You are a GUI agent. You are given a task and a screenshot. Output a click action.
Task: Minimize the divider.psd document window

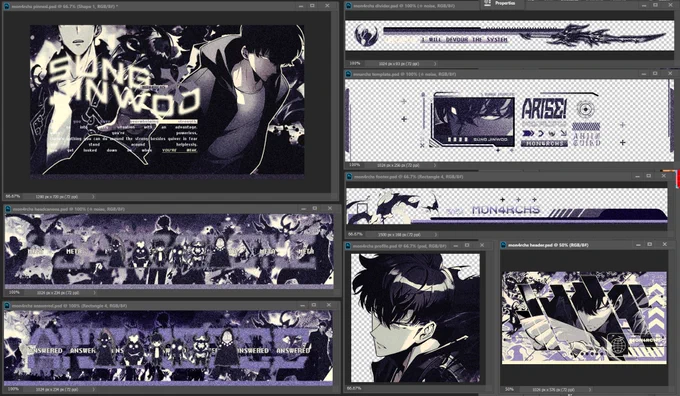click(x=644, y=5)
